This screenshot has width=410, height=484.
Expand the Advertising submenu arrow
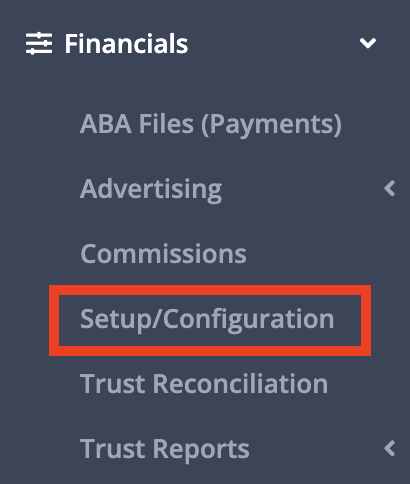pos(390,189)
